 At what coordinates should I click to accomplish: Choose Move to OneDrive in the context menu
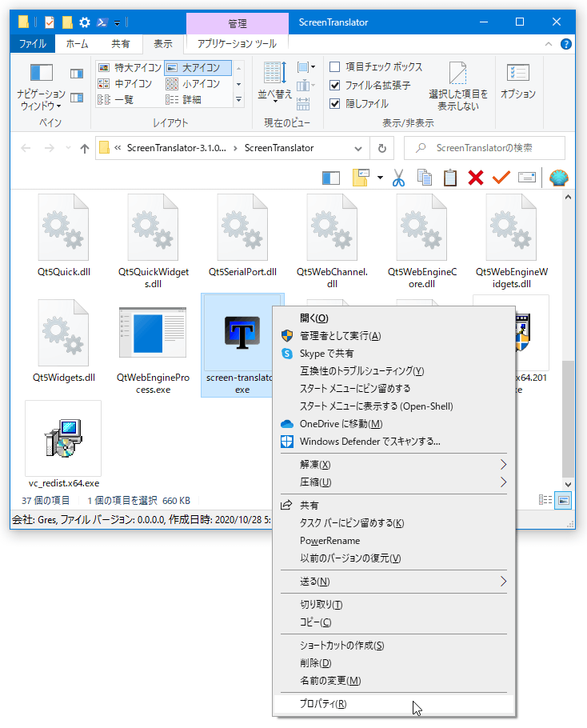point(393,423)
